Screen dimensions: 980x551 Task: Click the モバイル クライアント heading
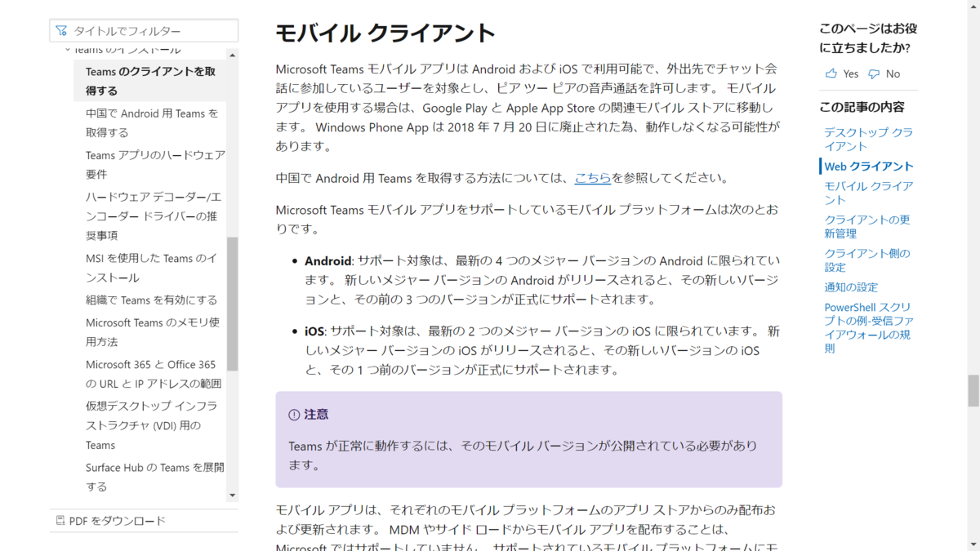click(385, 33)
